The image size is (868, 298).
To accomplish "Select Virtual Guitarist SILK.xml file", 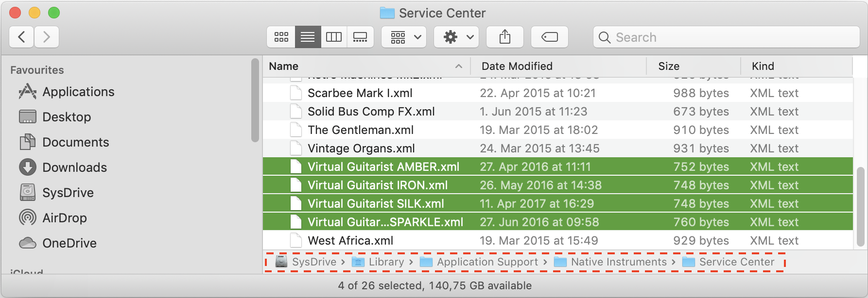I will coord(557,204).
